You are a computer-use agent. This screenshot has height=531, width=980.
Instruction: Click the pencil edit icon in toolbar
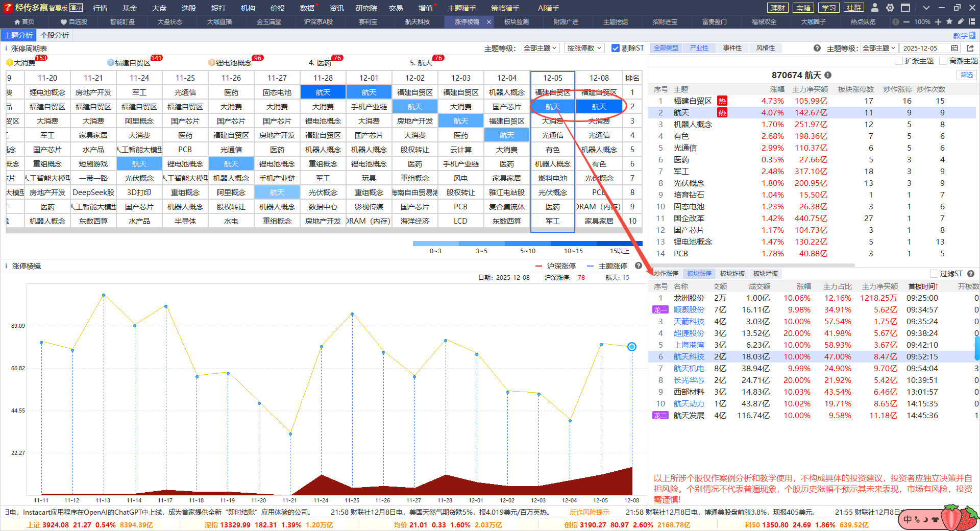pyautogui.click(x=961, y=22)
